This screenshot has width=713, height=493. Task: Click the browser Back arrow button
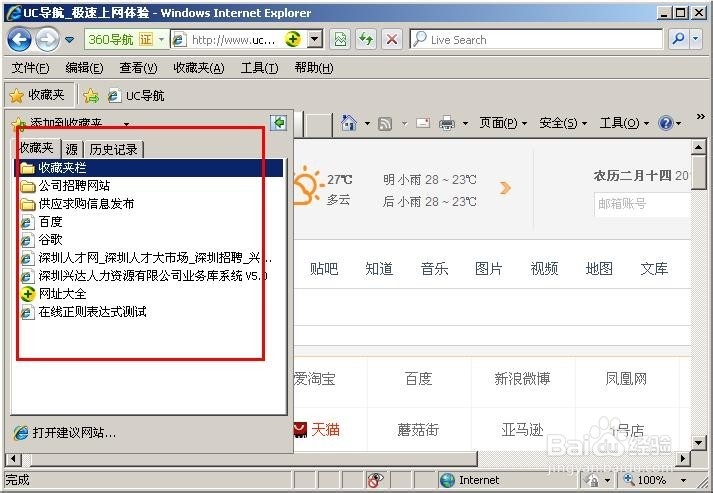tap(20, 40)
